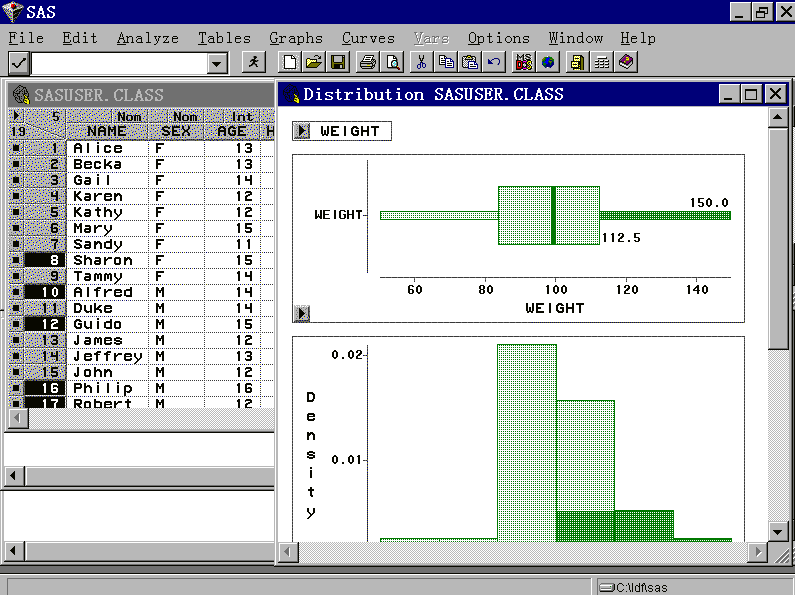Click the Distribution window vertical scrollbar down arrow
The height and width of the screenshot is (595, 795).
778,531
